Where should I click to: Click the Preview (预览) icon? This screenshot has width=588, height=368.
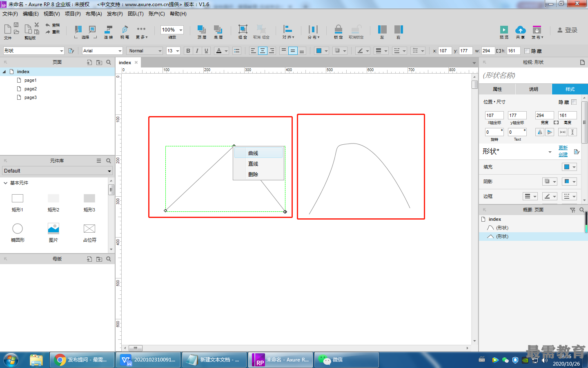(504, 30)
